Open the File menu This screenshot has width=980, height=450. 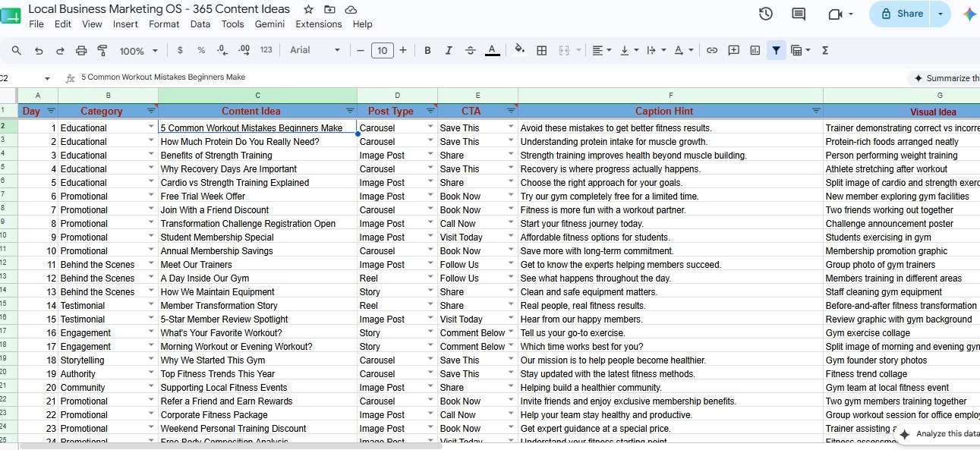pyautogui.click(x=36, y=24)
